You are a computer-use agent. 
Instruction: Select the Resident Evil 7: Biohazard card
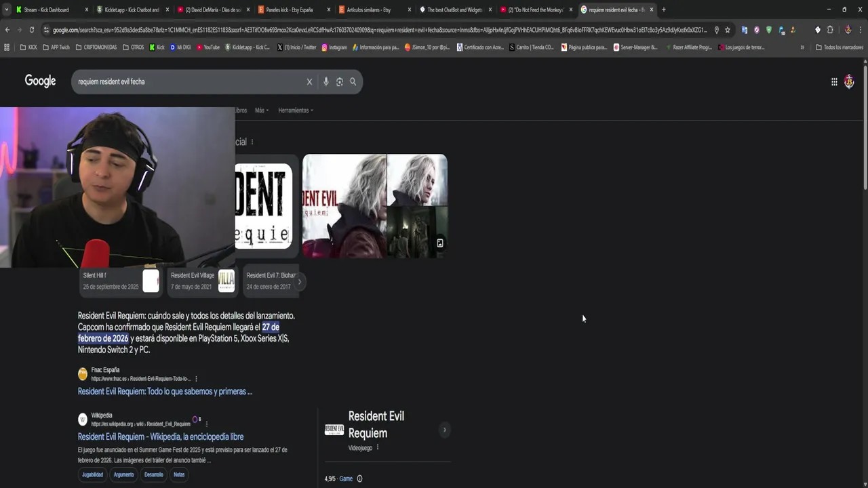(x=271, y=281)
